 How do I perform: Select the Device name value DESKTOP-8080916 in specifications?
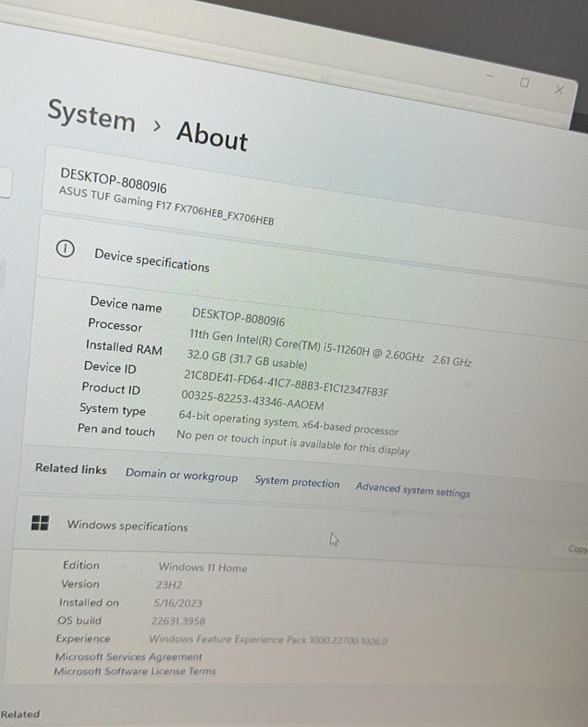coord(238,317)
